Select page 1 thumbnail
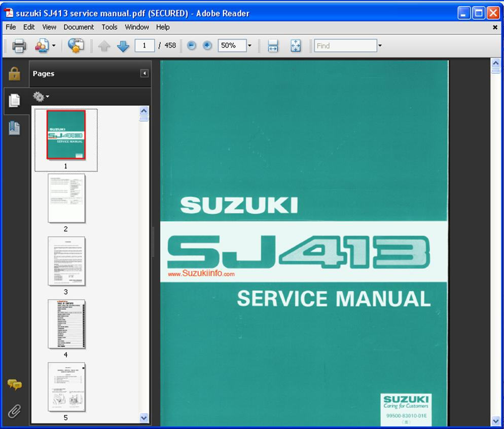504x429 pixels. (66, 135)
